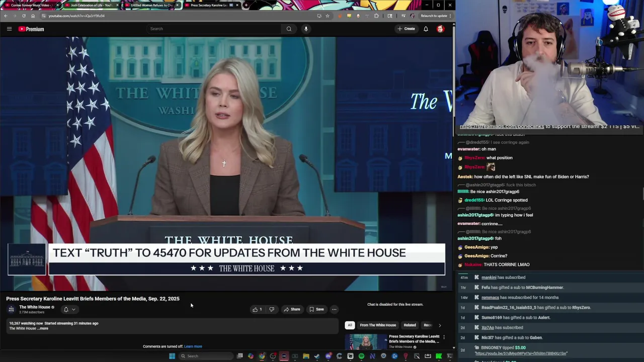The height and width of the screenshot is (362, 644).
Task: Open a new browser tab
Action: tap(246, 5)
